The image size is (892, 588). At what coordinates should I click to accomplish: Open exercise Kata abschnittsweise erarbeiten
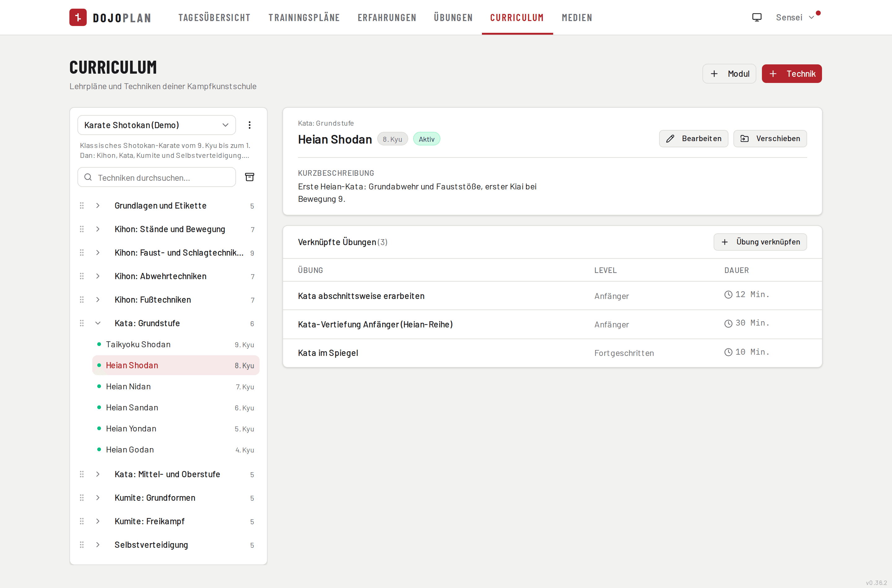click(552, 296)
